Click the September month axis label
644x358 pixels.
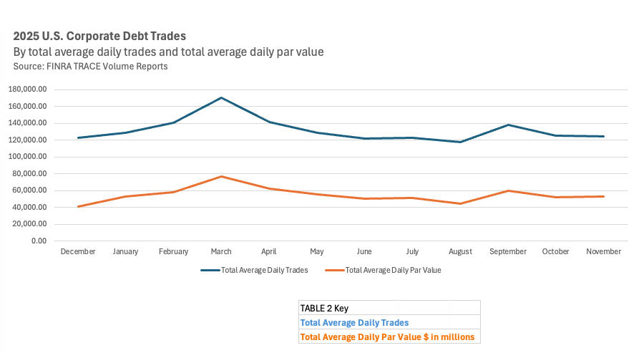(x=508, y=252)
